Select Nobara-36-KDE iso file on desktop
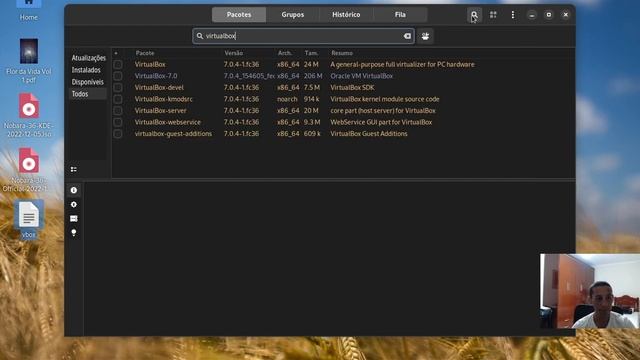The image size is (640, 360). [x=29, y=116]
